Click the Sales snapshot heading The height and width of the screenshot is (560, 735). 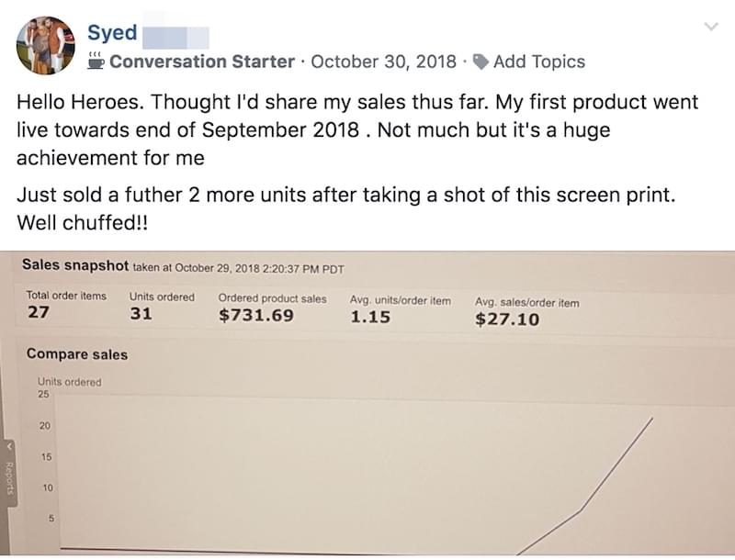click(x=75, y=266)
